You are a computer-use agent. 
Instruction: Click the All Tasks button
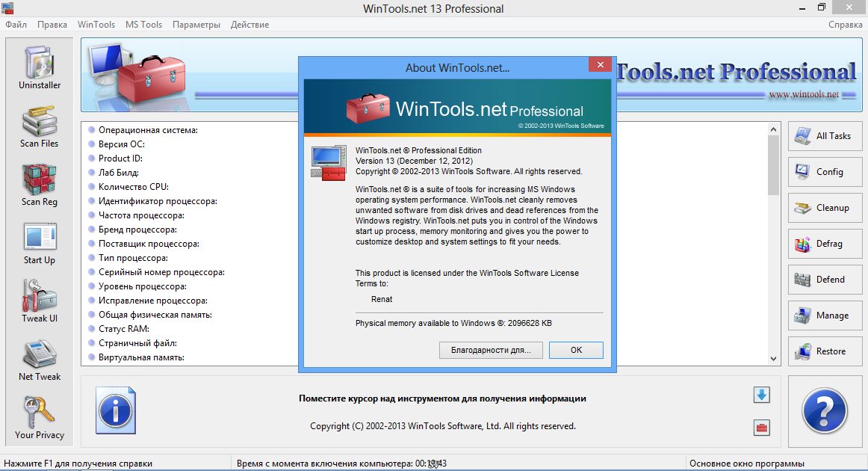pos(825,136)
